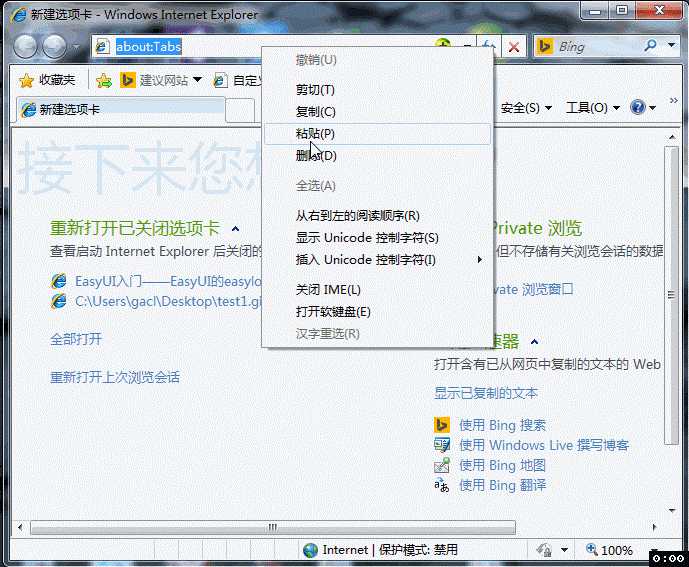Screen dimensions: 689x567
Task: Select 从右到左的阅读顺序(R) option
Action: 378,216
